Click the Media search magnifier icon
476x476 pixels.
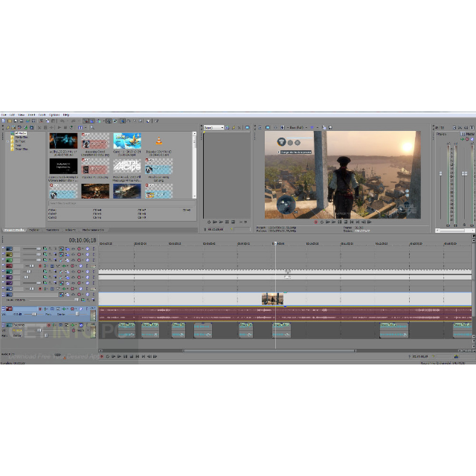(92, 128)
